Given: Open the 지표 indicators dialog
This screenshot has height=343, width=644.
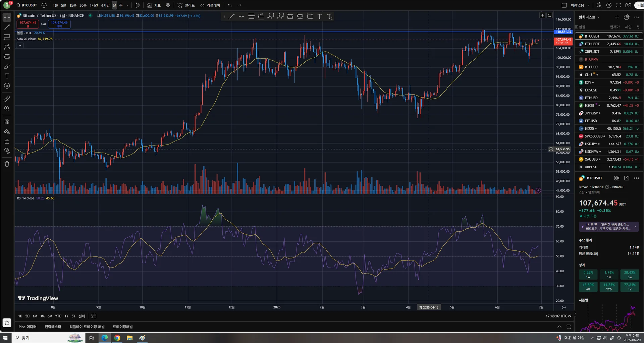Looking at the screenshot, I should (x=154, y=5).
